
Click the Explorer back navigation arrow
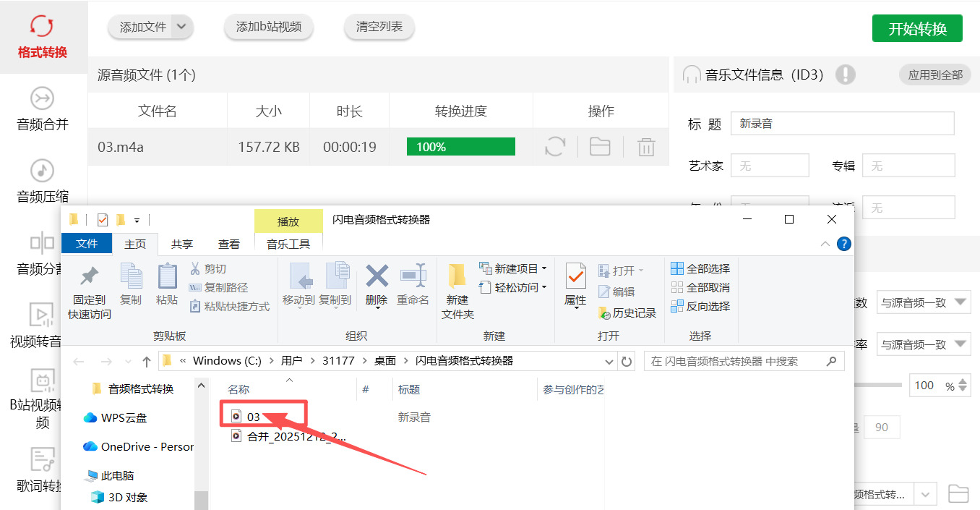point(79,361)
